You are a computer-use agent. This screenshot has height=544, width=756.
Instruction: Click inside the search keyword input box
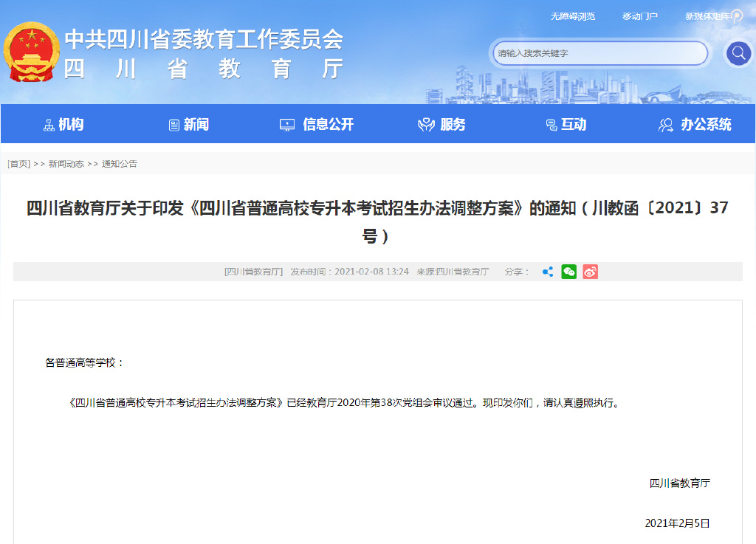(598, 53)
